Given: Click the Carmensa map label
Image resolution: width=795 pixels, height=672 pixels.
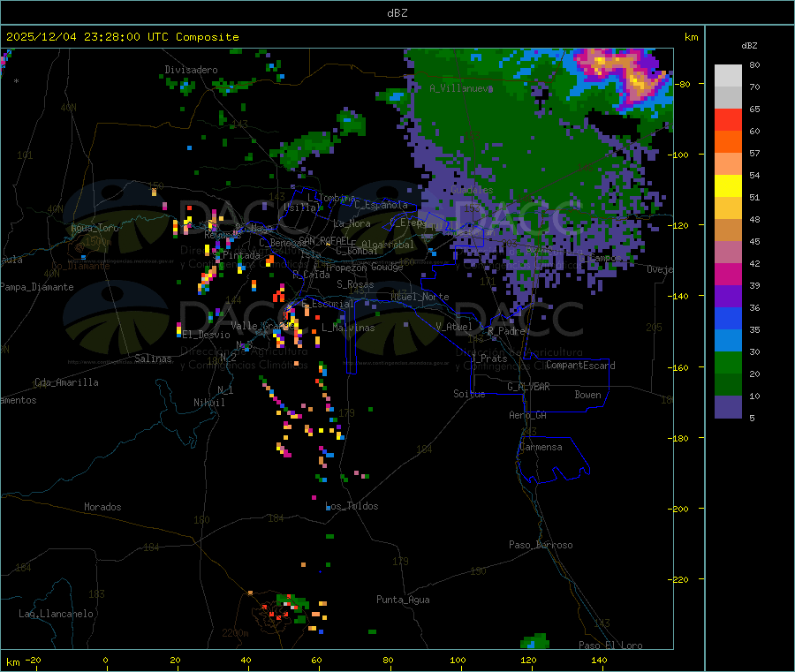Looking at the screenshot, I should (x=541, y=447).
